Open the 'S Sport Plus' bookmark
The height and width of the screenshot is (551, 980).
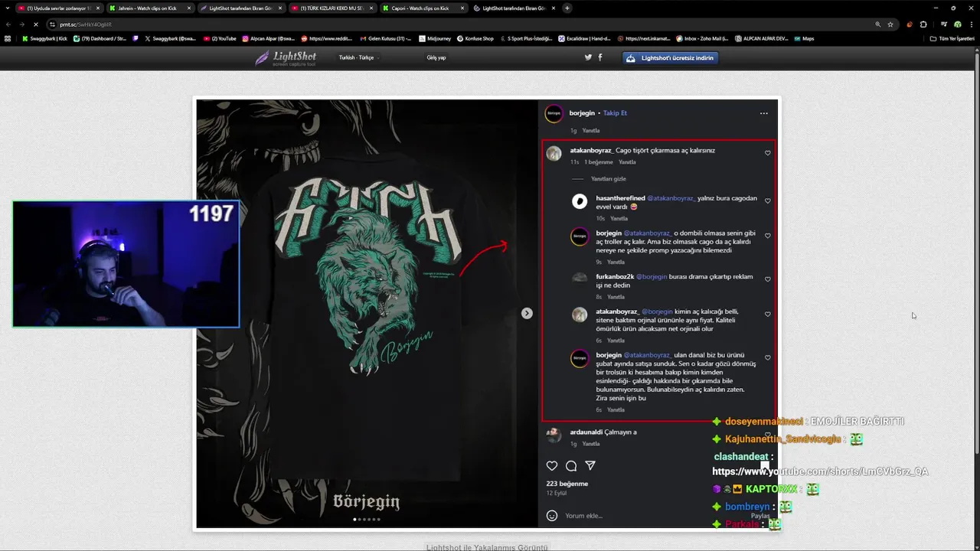(526, 38)
